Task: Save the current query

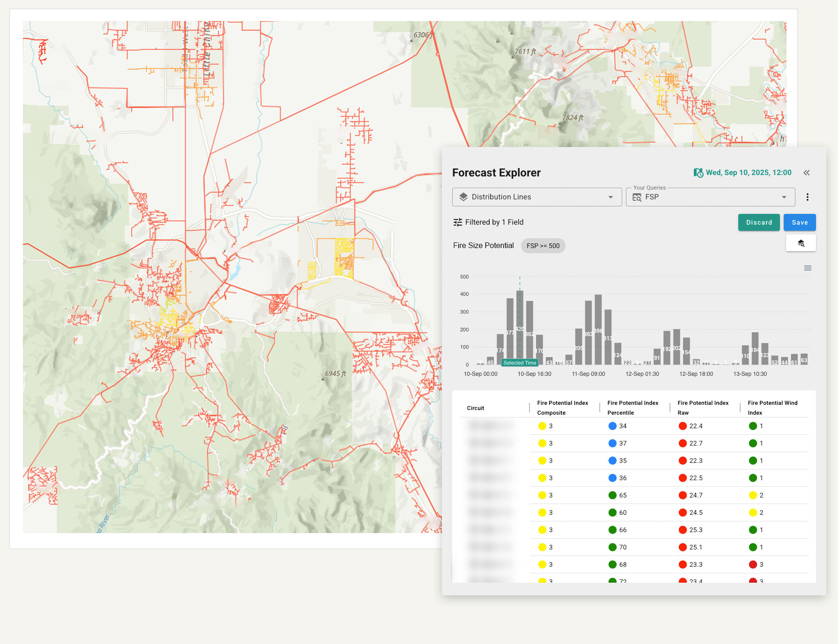Action: point(799,222)
